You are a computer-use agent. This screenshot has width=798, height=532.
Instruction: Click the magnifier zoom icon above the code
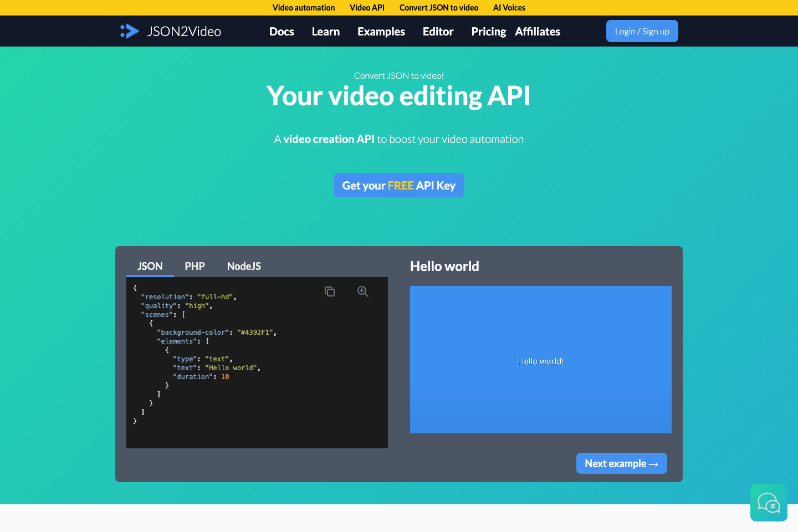(363, 291)
